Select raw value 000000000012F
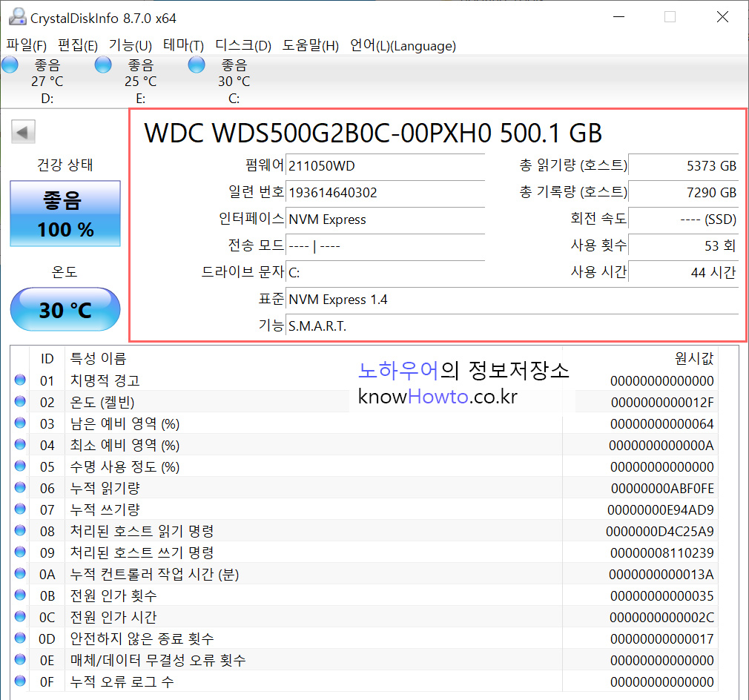Screen dimensions: 749x700 click(x=662, y=403)
